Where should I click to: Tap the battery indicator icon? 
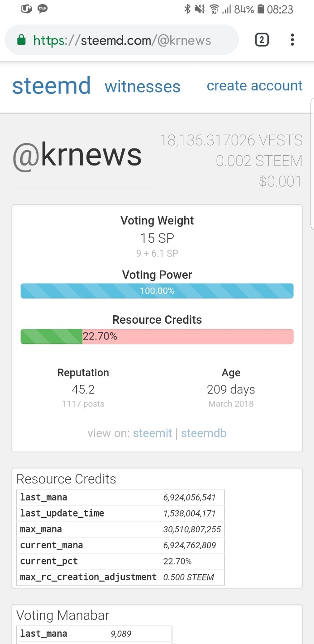261,9
